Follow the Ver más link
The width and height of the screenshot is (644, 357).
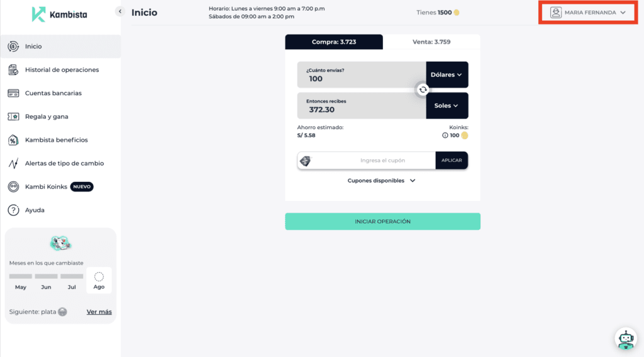click(99, 312)
